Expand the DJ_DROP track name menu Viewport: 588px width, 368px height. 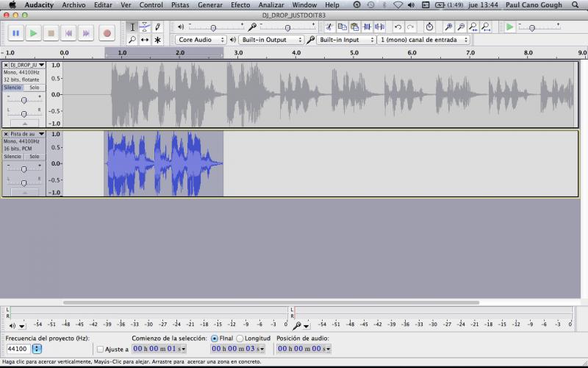click(x=42, y=65)
